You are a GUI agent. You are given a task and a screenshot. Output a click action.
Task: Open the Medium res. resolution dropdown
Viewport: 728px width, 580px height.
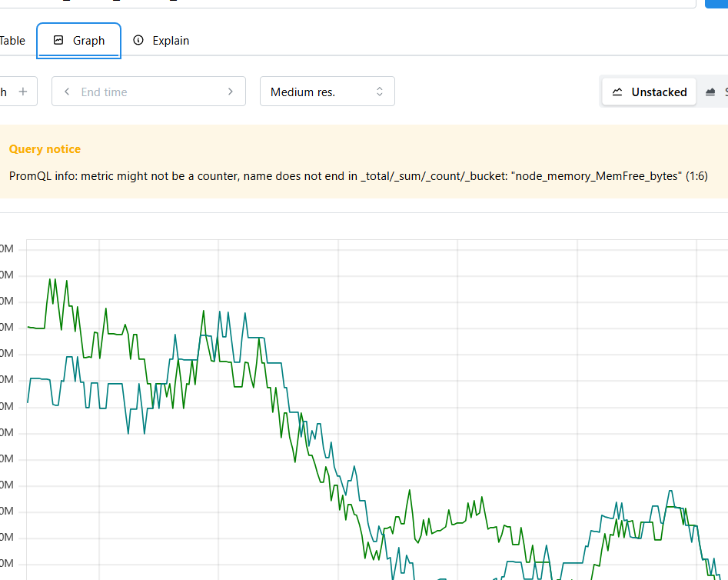pos(327,92)
